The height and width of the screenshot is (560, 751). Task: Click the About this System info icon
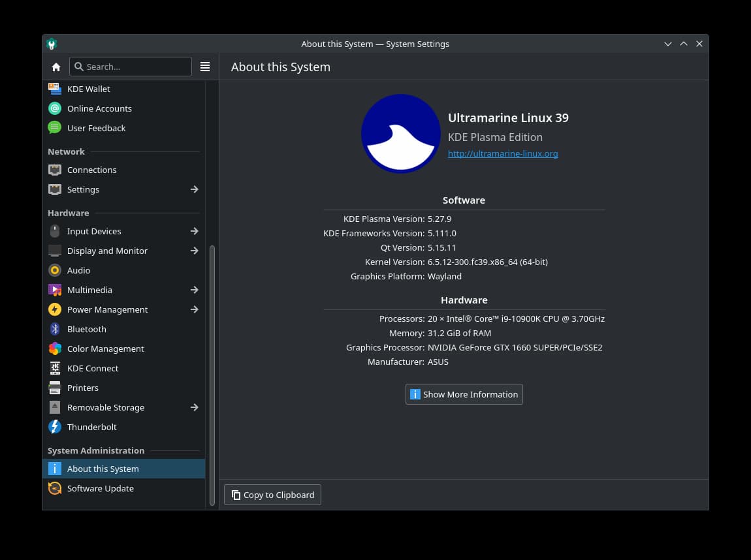[55, 469]
